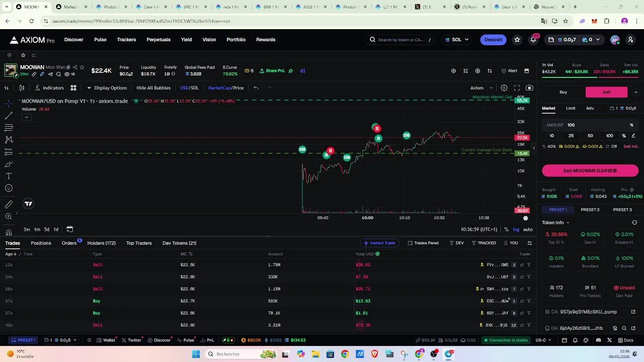Open candlestick chart type selector
Image resolution: width=644 pixels, height=362 pixels.
click(22, 88)
